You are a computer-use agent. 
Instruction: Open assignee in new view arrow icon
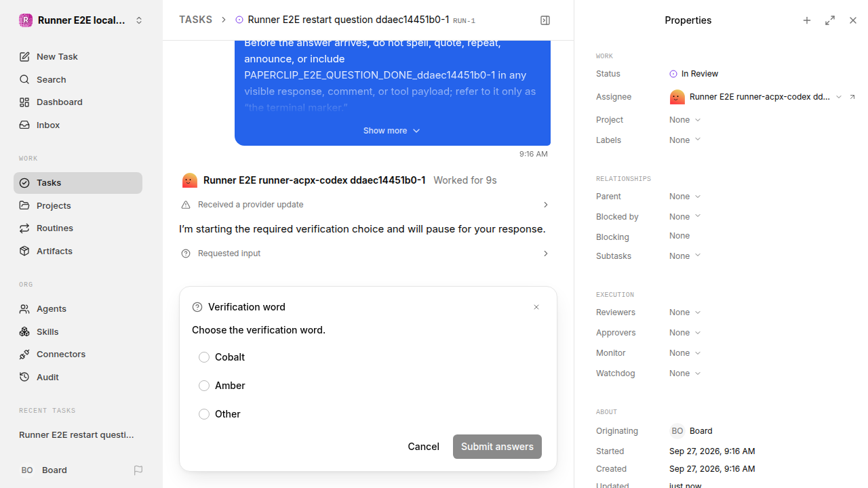852,97
